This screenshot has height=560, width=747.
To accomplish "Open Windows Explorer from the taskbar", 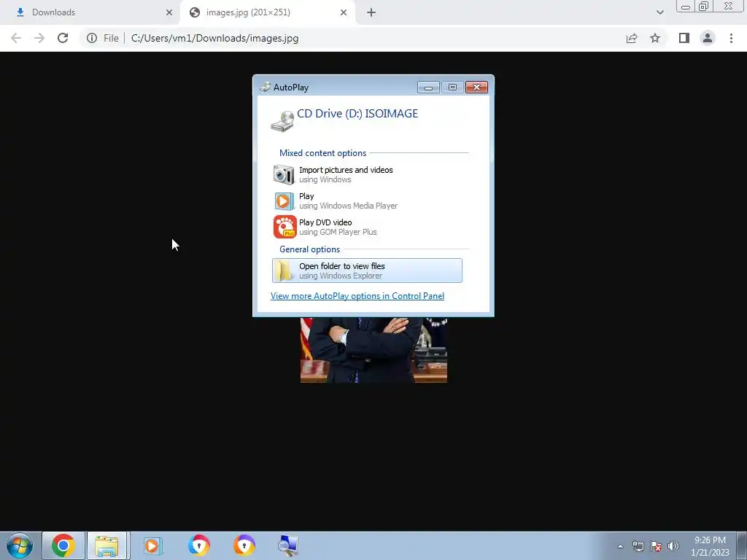I will (107, 545).
